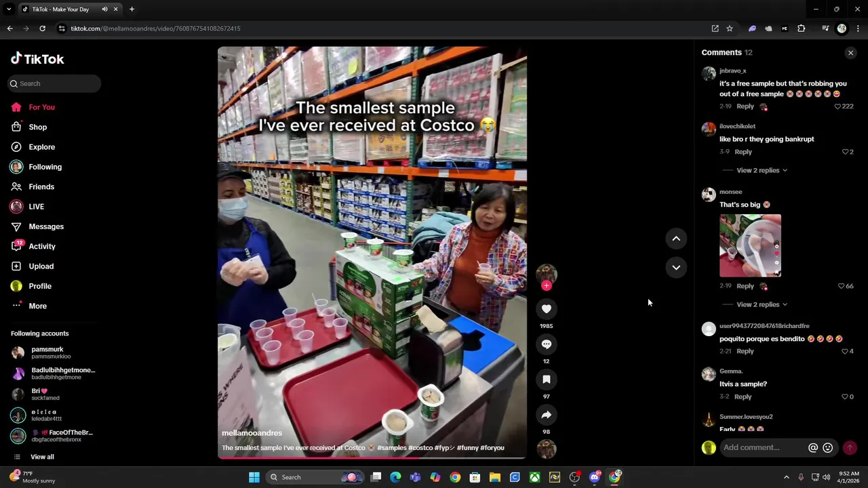Go to the next video with down arrow
The image size is (868, 488).
point(676,268)
